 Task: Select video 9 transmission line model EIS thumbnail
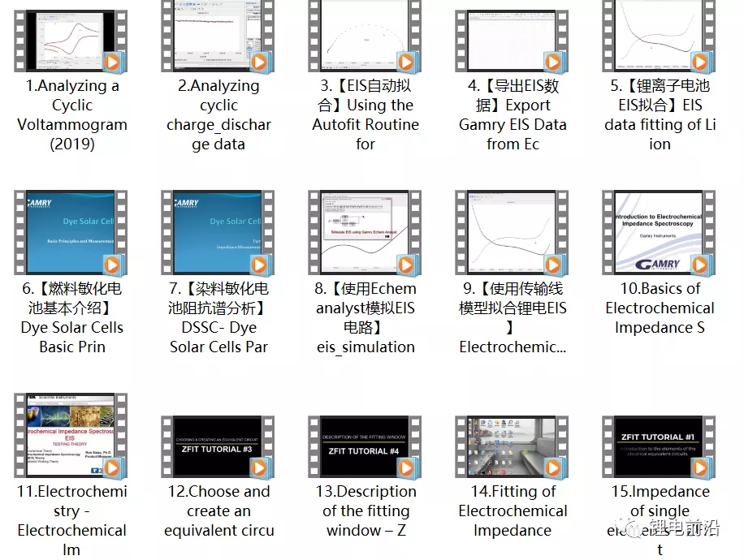tap(513, 232)
